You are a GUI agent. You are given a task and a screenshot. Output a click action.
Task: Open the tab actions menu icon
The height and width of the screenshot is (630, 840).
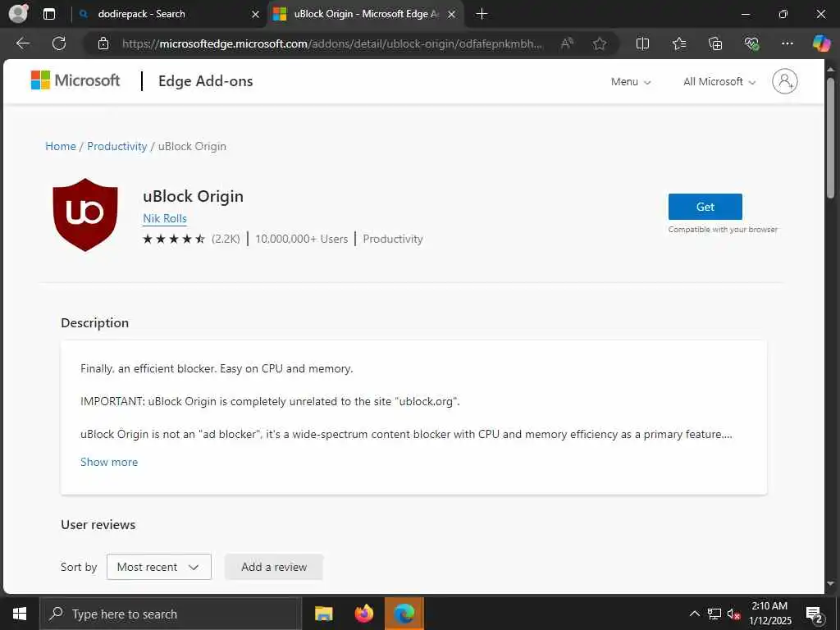48,14
